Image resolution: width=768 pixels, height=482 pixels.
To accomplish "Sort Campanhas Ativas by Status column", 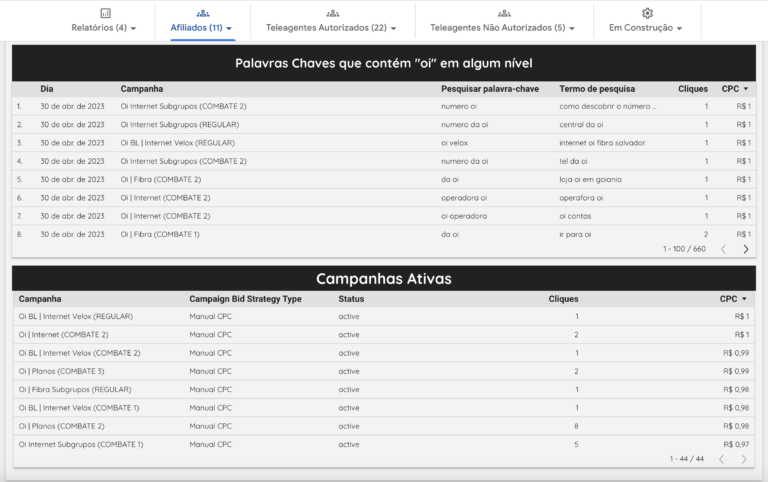I will tap(351, 298).
